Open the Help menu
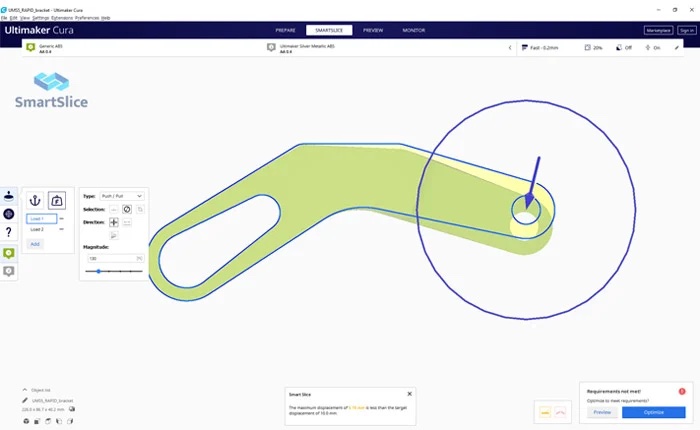 (106, 18)
